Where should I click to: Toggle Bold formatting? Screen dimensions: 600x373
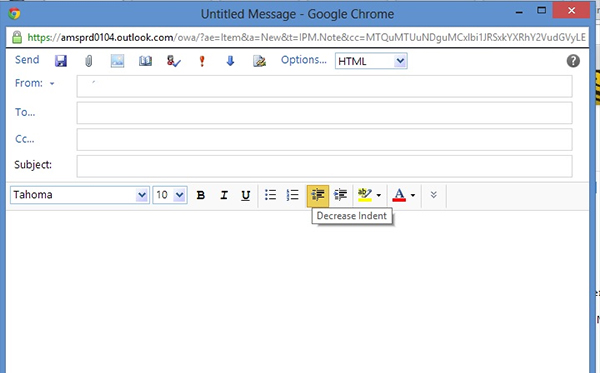click(x=201, y=195)
